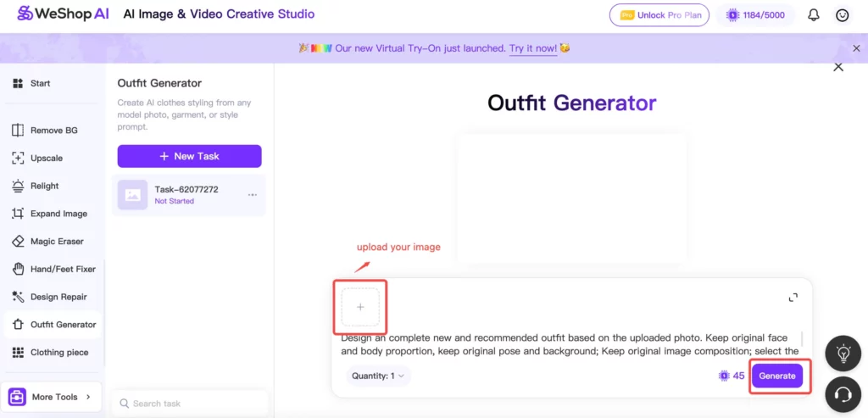Select Relight from the sidebar
Viewport: 868px width, 418px height.
pyautogui.click(x=45, y=186)
